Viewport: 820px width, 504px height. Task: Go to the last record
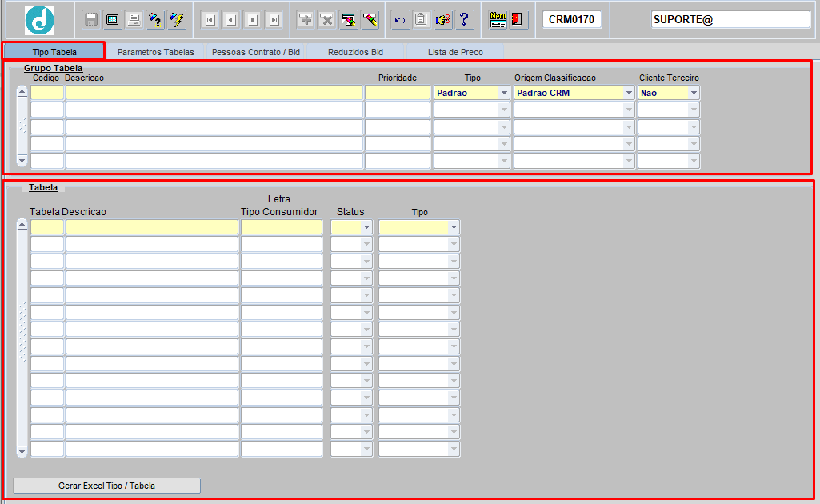[x=274, y=20]
